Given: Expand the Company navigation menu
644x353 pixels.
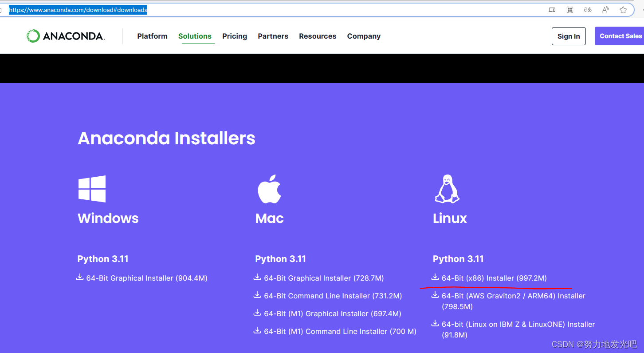Looking at the screenshot, I should [x=364, y=36].
